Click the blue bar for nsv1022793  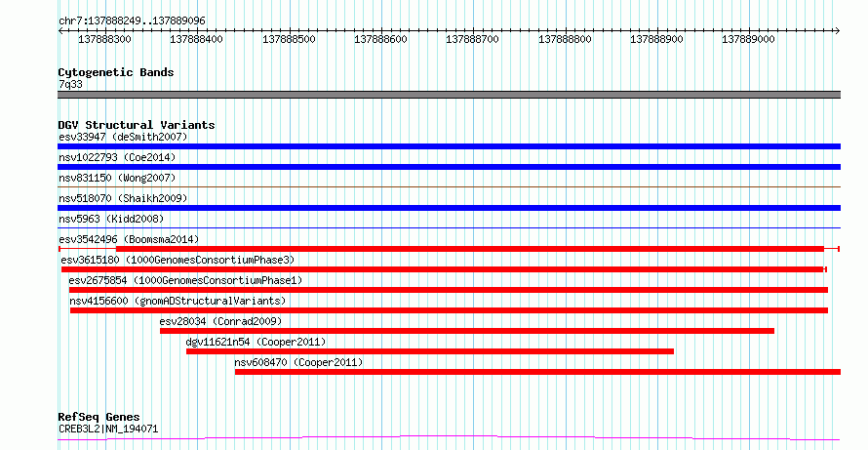[x=449, y=167]
